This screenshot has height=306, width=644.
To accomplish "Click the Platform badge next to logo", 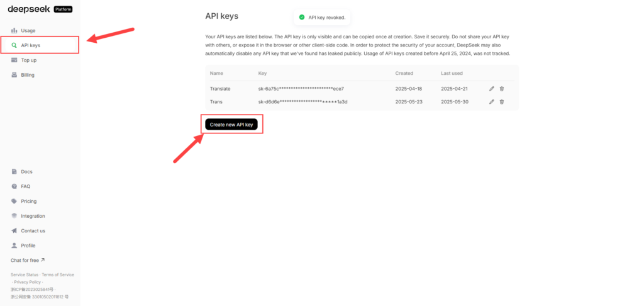I will coord(64,9).
